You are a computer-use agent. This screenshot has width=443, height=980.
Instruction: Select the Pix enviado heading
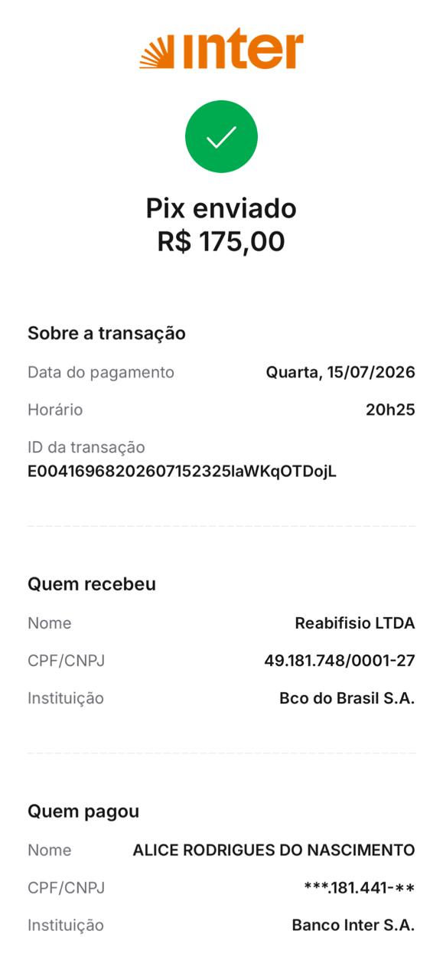coord(221,208)
